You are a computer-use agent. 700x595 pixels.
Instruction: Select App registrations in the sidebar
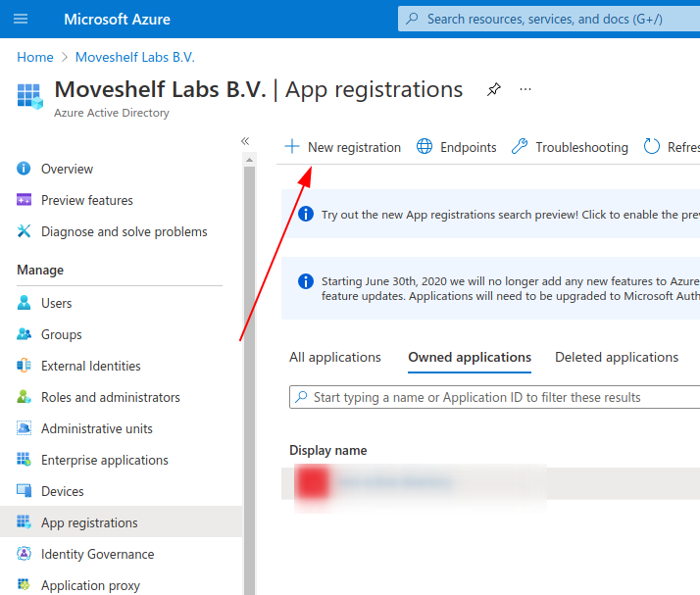click(121, 521)
